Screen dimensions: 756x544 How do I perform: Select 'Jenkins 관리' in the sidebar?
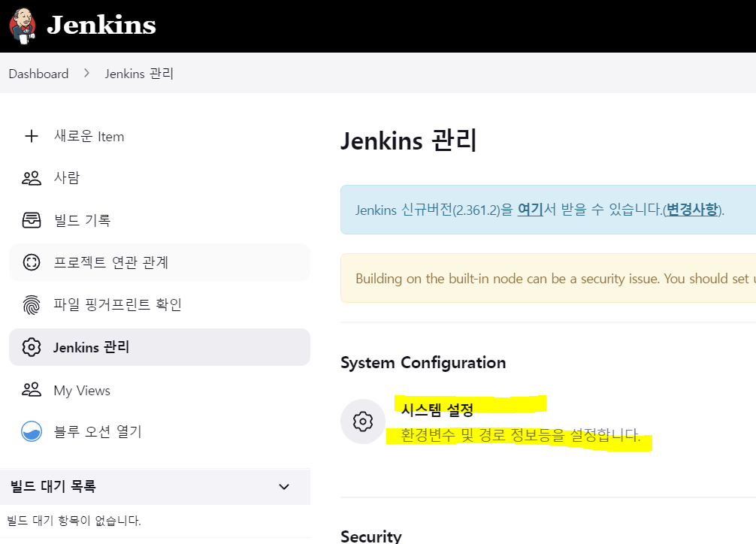coord(159,347)
